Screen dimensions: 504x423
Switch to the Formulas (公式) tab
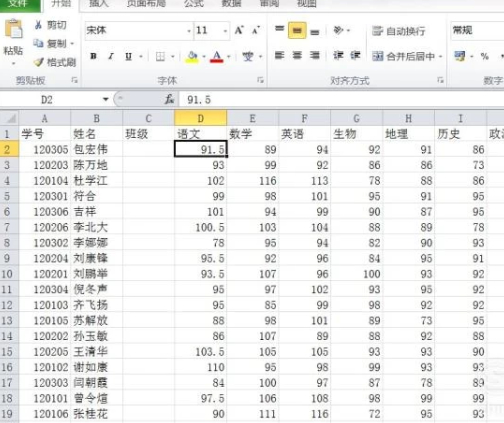(x=194, y=4)
